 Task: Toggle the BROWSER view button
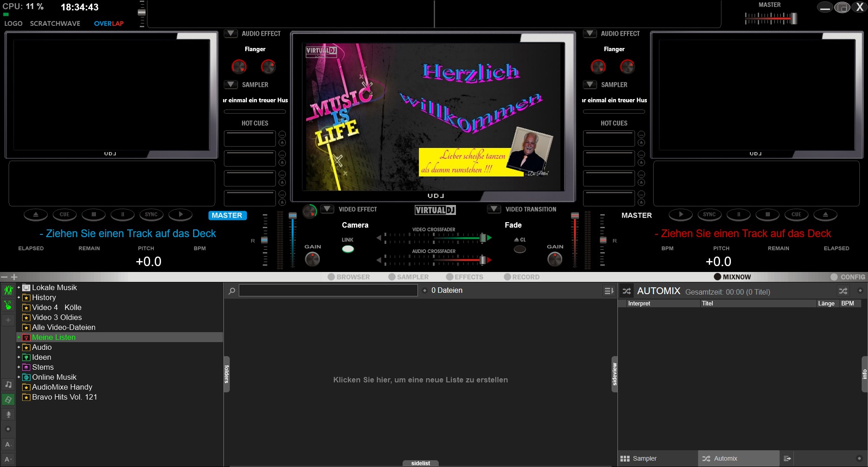[349, 277]
